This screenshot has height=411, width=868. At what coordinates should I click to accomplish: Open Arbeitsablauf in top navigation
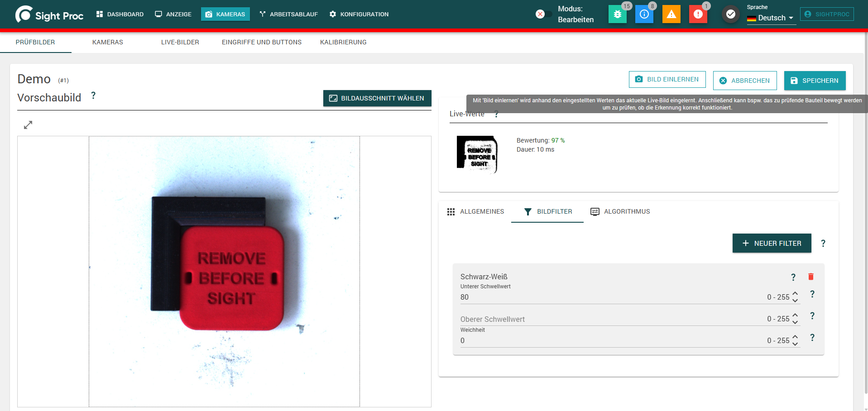coord(288,14)
